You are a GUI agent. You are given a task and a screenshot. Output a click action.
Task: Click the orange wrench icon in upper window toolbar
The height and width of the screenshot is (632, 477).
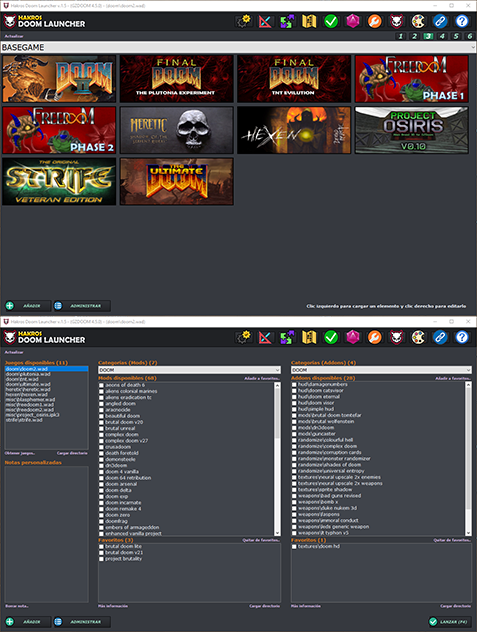pyautogui.click(x=375, y=21)
